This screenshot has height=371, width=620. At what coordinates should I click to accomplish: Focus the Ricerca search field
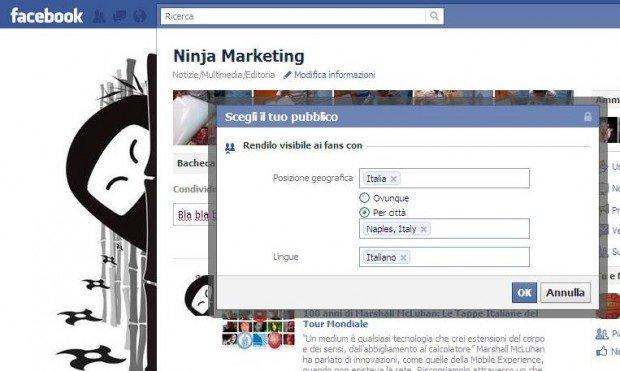(x=293, y=16)
